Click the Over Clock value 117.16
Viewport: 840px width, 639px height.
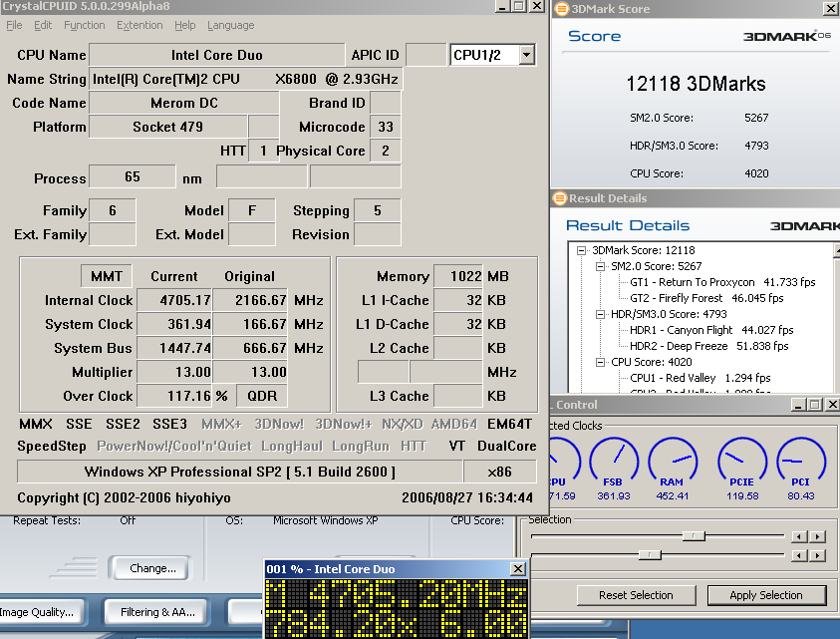click(x=174, y=396)
